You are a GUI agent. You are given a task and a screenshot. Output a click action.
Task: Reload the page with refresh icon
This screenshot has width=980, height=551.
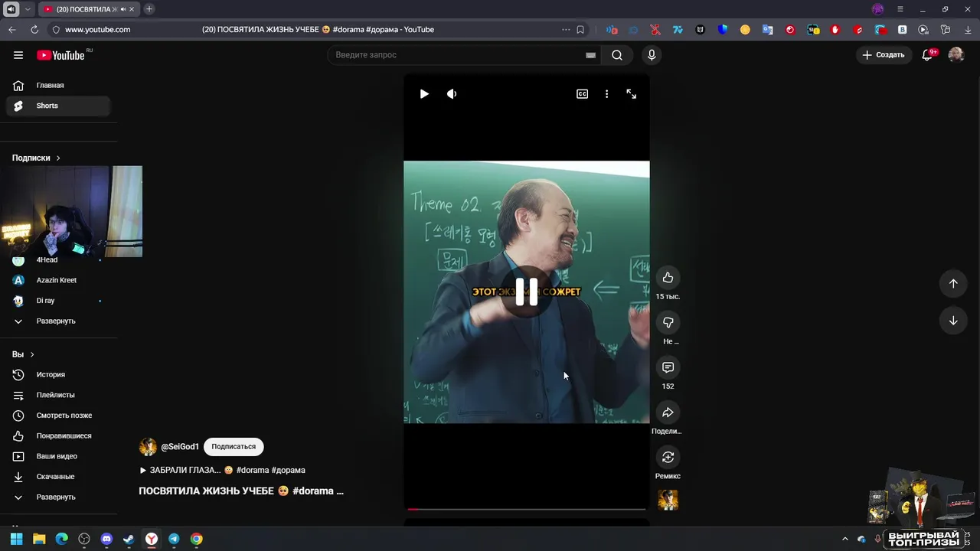click(x=34, y=30)
